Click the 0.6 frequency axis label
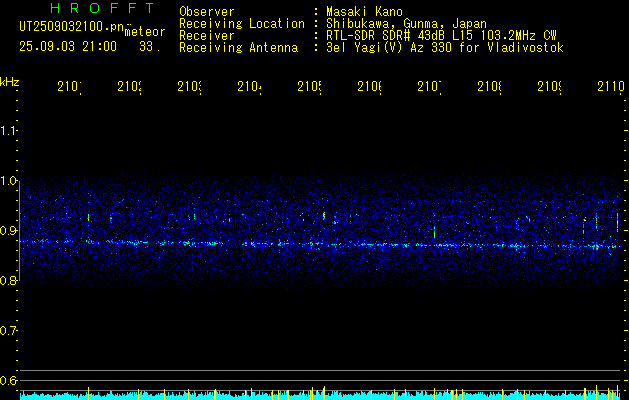 9,381
